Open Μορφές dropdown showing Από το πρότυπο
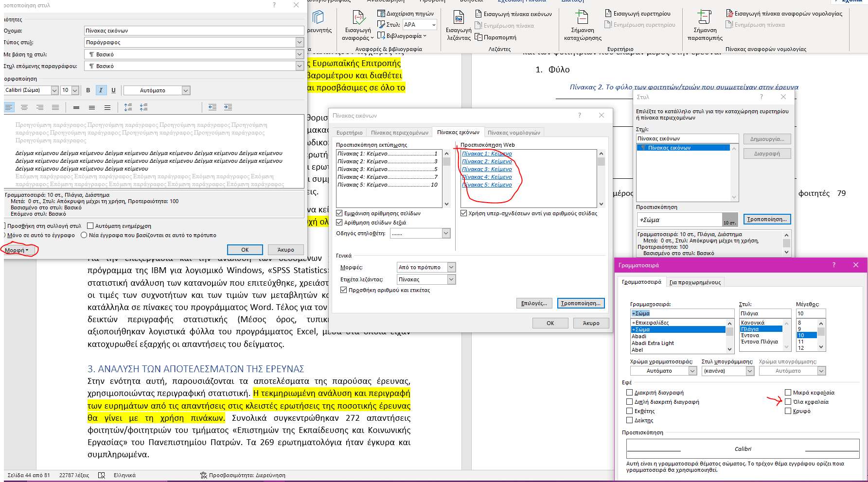This screenshot has height=482, width=868. click(451, 267)
